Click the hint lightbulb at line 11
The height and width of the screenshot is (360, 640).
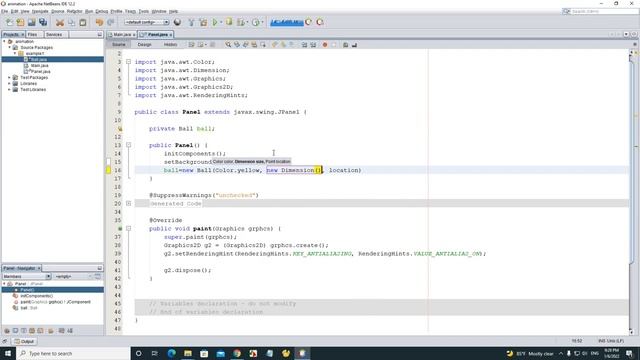(x=120, y=129)
